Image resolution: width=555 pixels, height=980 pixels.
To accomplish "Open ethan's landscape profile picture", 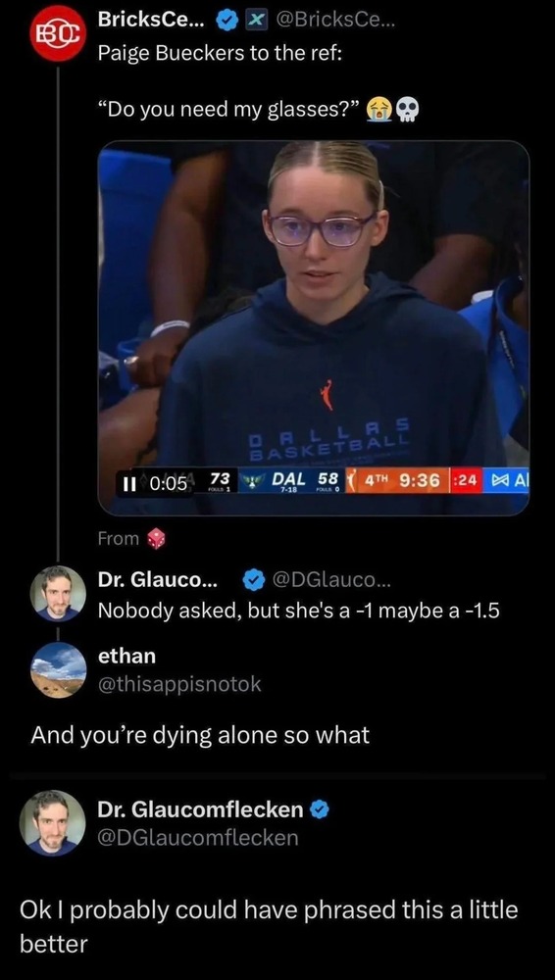I will [x=58, y=670].
